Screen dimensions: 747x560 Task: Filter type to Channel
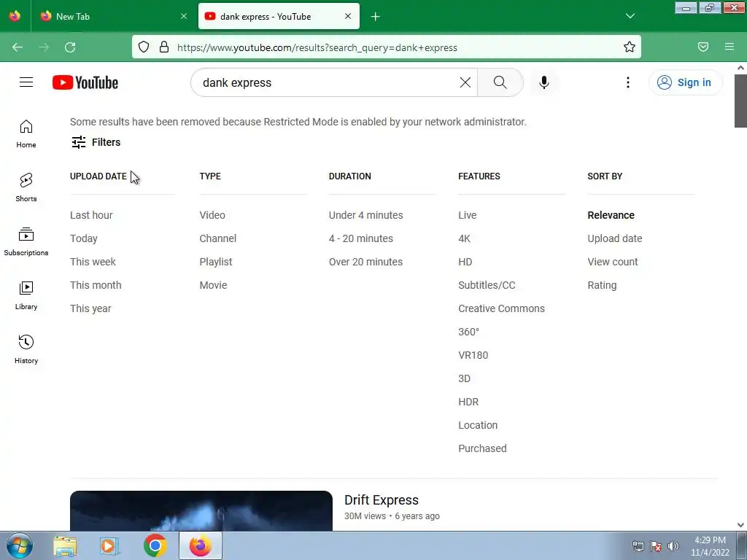(217, 238)
